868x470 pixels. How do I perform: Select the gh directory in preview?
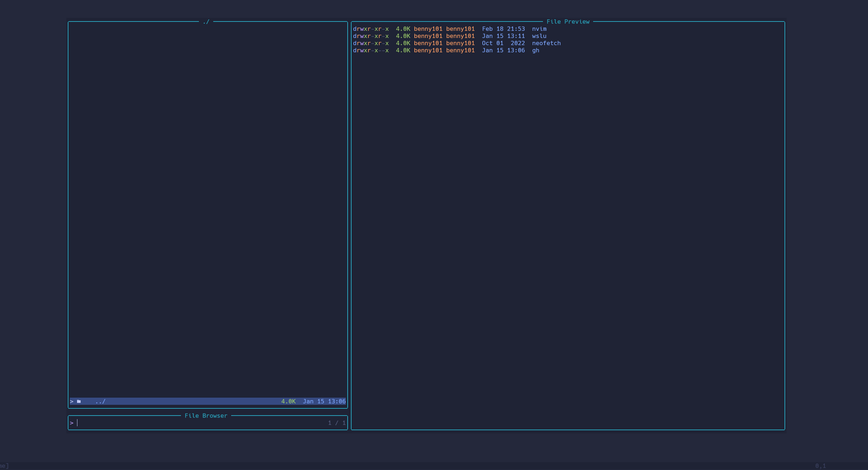[535, 50]
